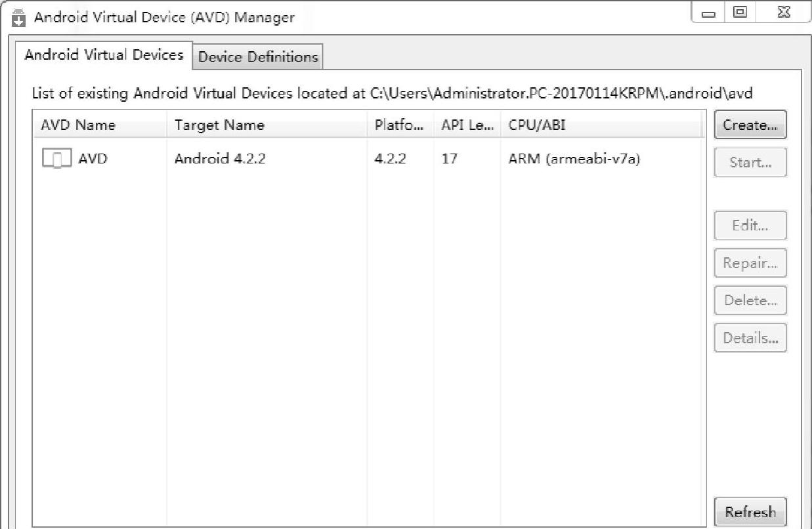
Task: Click the API Level column header
Action: (467, 125)
